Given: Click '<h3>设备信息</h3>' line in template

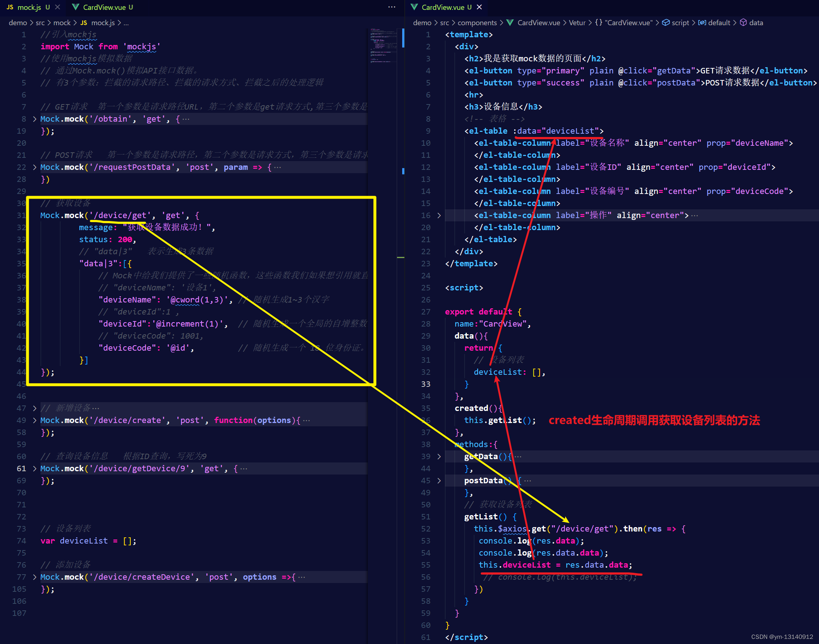Looking at the screenshot, I should point(503,107).
